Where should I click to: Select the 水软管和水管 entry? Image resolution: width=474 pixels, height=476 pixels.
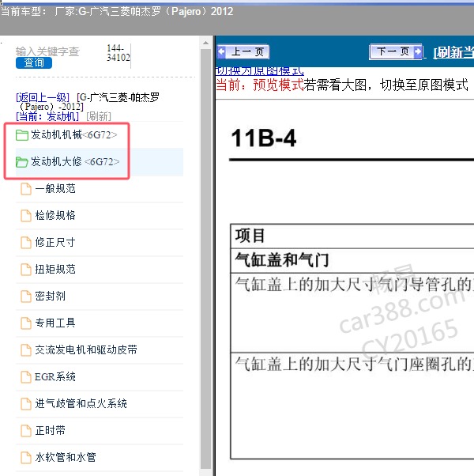pos(66,457)
